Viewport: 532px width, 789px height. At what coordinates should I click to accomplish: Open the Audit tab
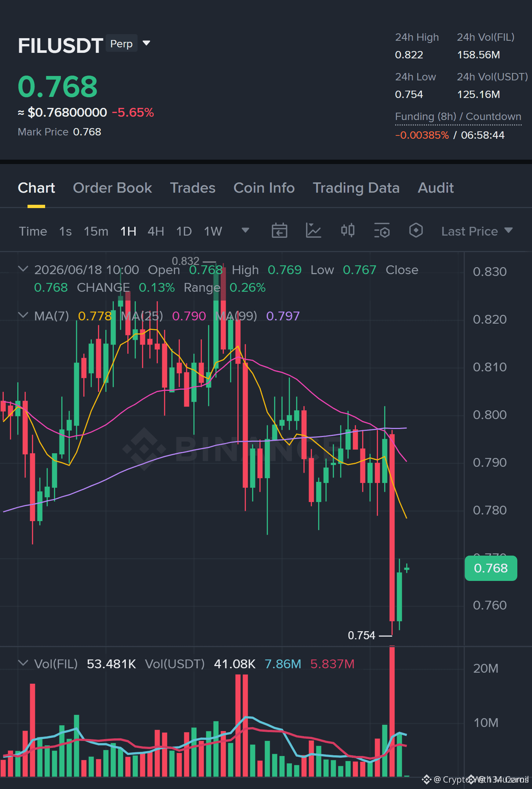point(436,188)
